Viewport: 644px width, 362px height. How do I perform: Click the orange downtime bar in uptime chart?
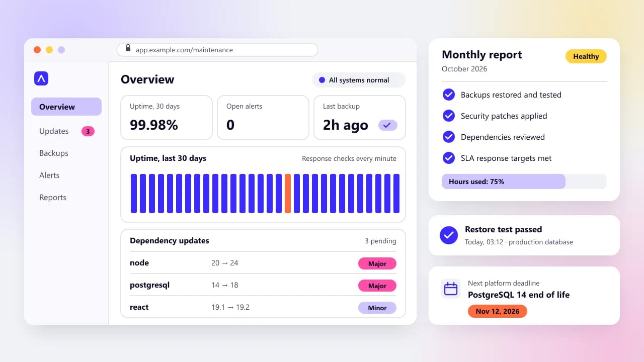click(x=288, y=194)
